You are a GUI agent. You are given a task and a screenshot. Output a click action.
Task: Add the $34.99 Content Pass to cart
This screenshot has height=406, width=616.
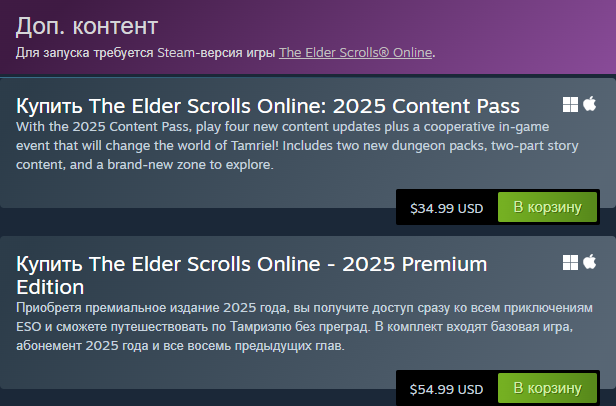tap(547, 207)
